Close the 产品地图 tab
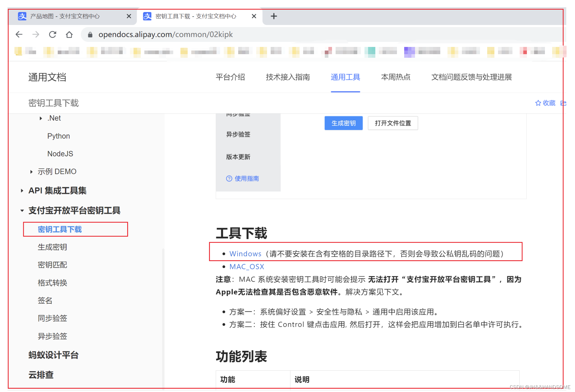The width and height of the screenshot is (575, 392). [129, 16]
